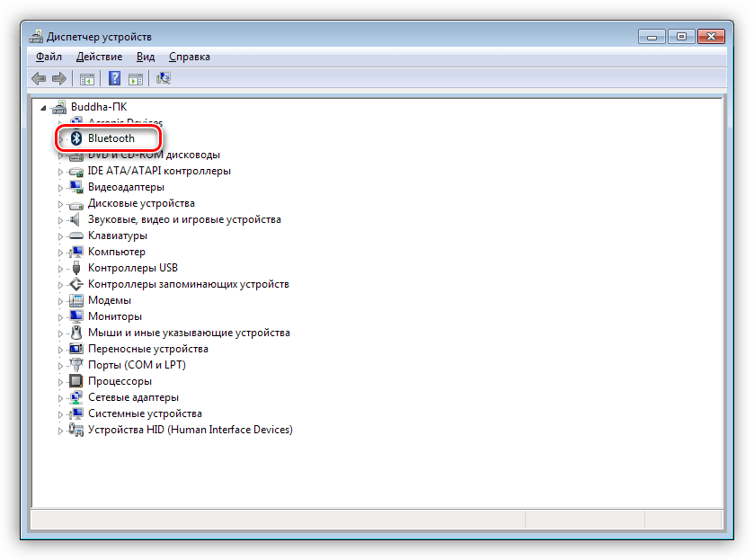Viewport: 754px width, 560px height.
Task: Click the storage controllers diamond icon
Action: [76, 284]
